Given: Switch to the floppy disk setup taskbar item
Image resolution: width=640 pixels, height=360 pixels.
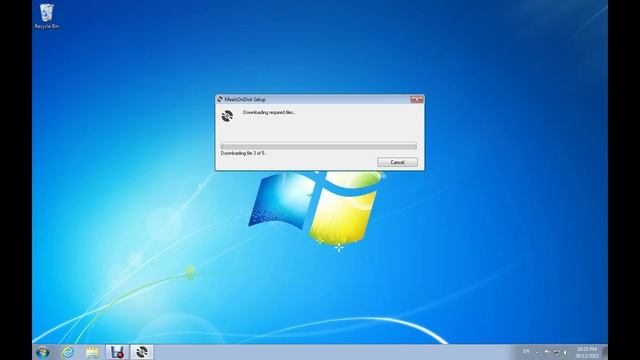Looking at the screenshot, I should (118, 352).
